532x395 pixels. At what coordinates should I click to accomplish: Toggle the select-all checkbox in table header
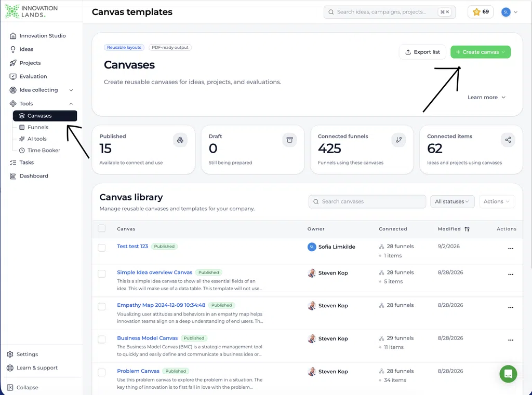pyautogui.click(x=102, y=228)
